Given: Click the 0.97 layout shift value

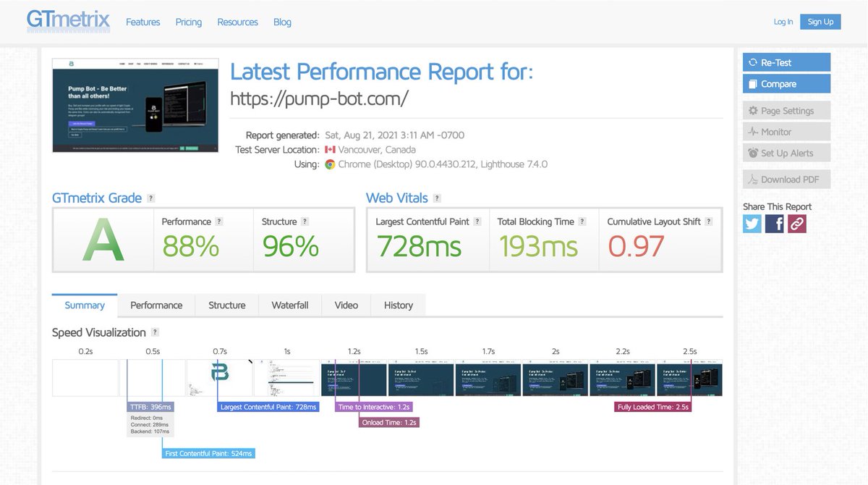Looking at the screenshot, I should pos(636,247).
